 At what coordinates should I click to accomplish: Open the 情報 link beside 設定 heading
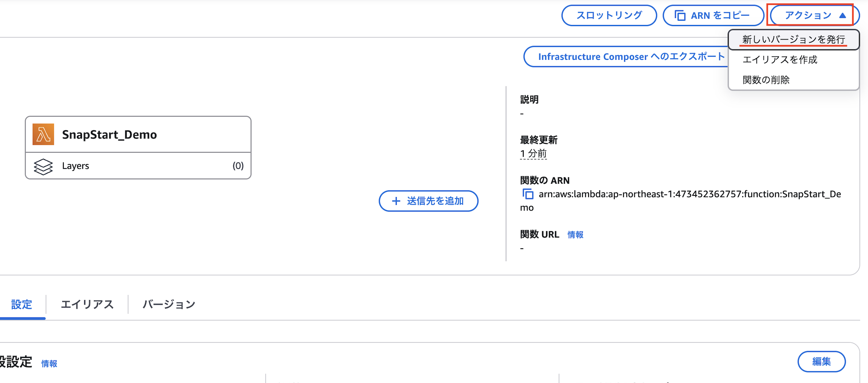pos(49,364)
